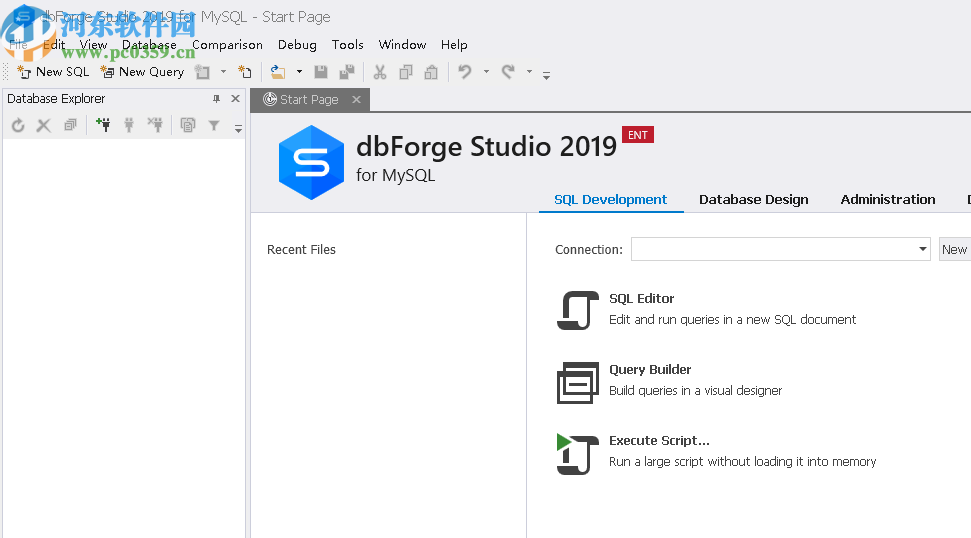The height and width of the screenshot is (538, 971).
Task: Click the 'Recent Files' heading
Action: click(x=301, y=249)
